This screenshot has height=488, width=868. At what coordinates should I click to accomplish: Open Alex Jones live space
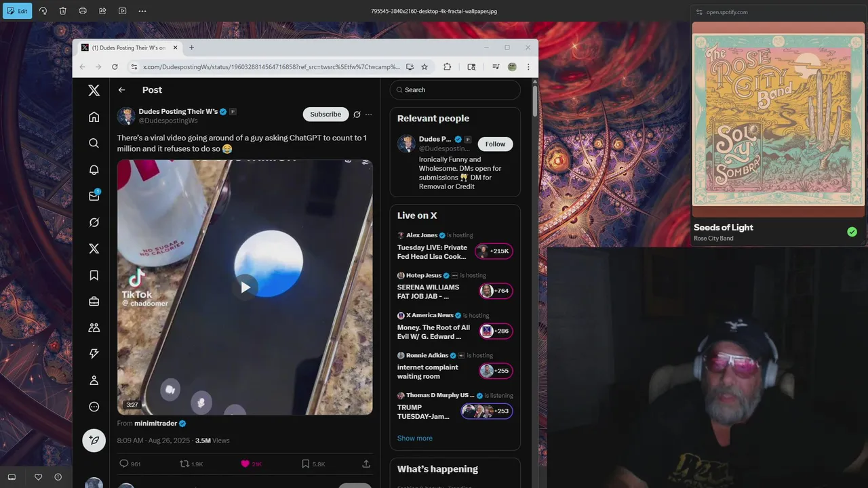[454, 246]
